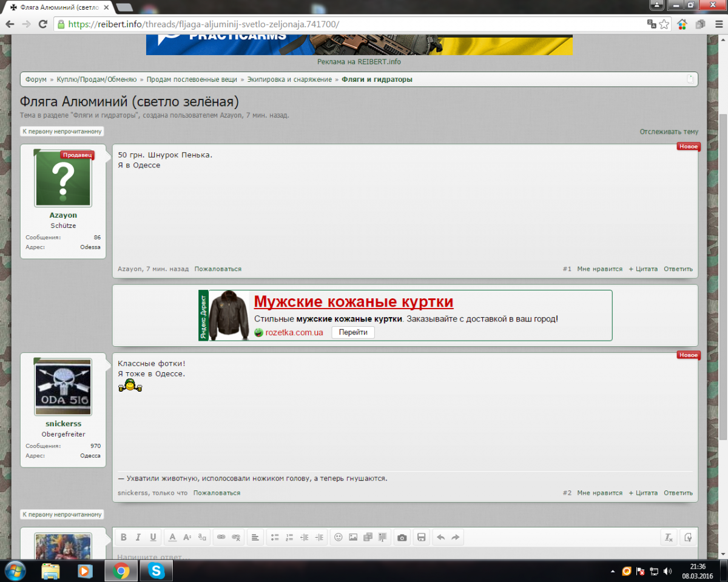
Task: Open font family option in editor
Action: [202, 537]
